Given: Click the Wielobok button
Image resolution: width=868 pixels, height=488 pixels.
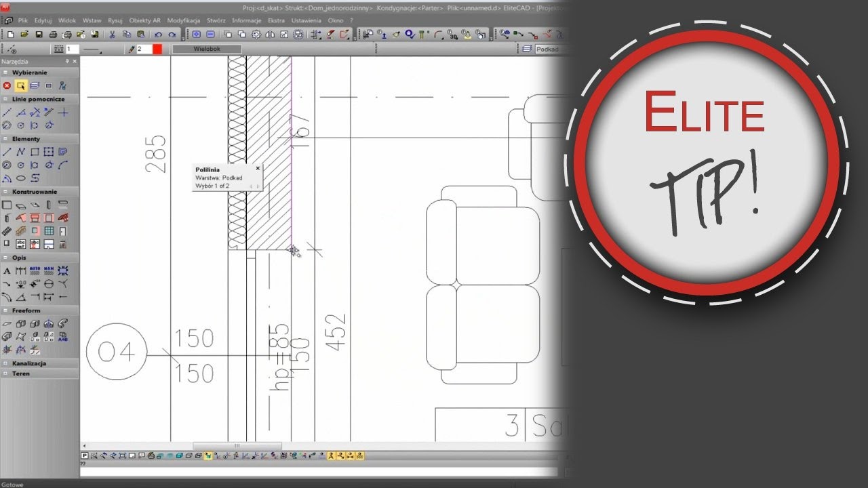Looking at the screenshot, I should (207, 49).
